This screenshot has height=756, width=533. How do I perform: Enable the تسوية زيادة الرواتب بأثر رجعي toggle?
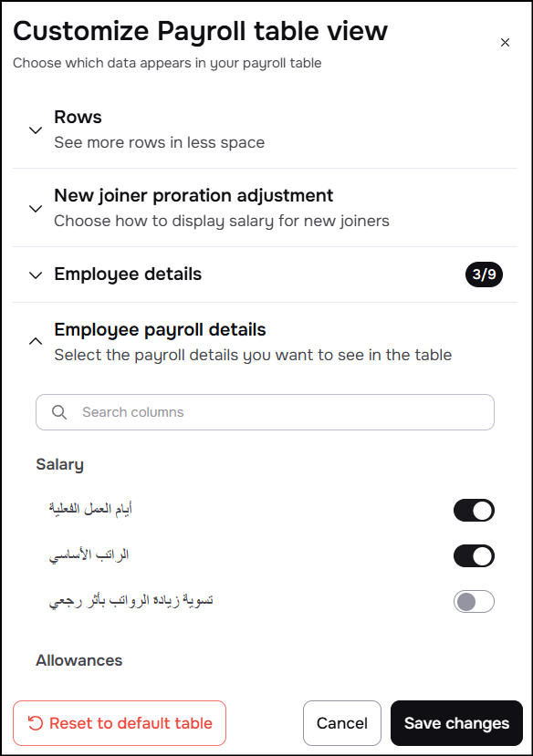[x=474, y=601]
